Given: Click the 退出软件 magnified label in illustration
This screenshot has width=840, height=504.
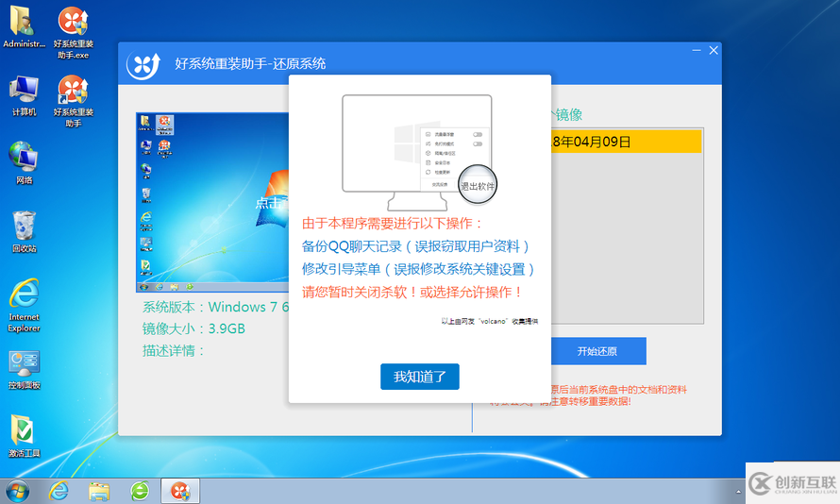Looking at the screenshot, I should click(478, 186).
